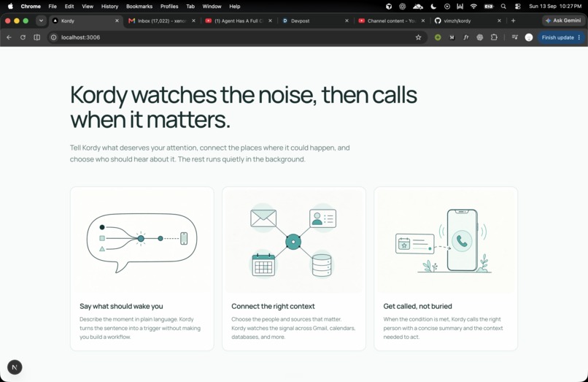This screenshot has width=588, height=382.
Task: Click the f? extension icon
Action: [465, 37]
